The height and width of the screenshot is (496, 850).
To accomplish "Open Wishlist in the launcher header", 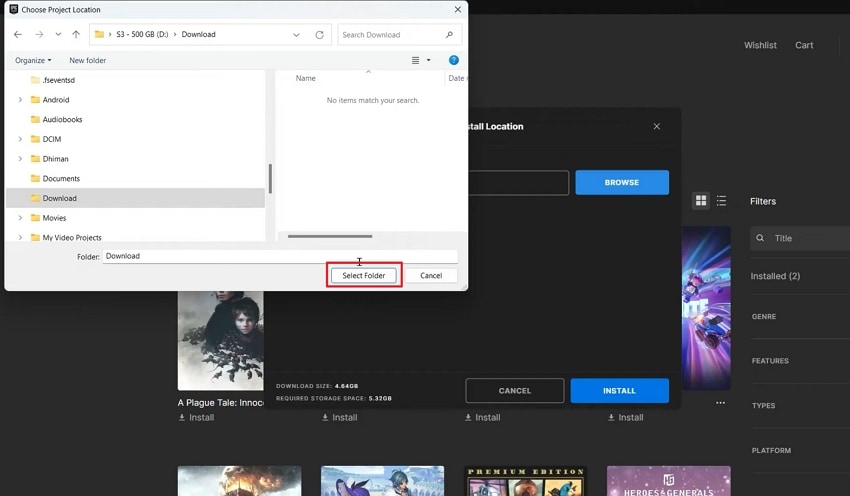I will click(x=760, y=45).
